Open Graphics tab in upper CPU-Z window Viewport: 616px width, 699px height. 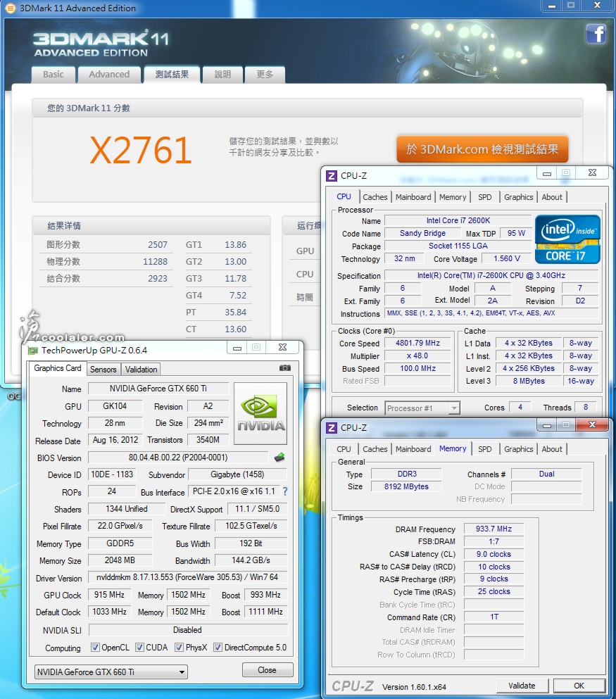[x=518, y=197]
